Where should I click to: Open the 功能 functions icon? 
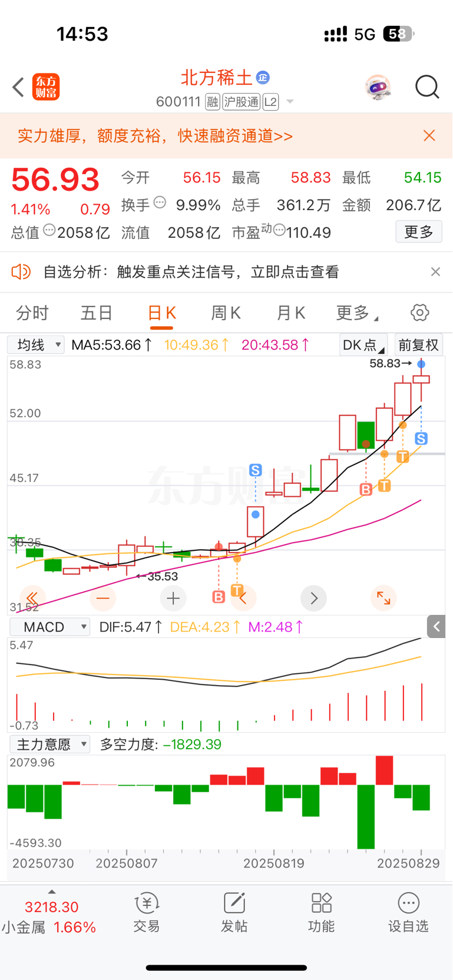(322, 912)
